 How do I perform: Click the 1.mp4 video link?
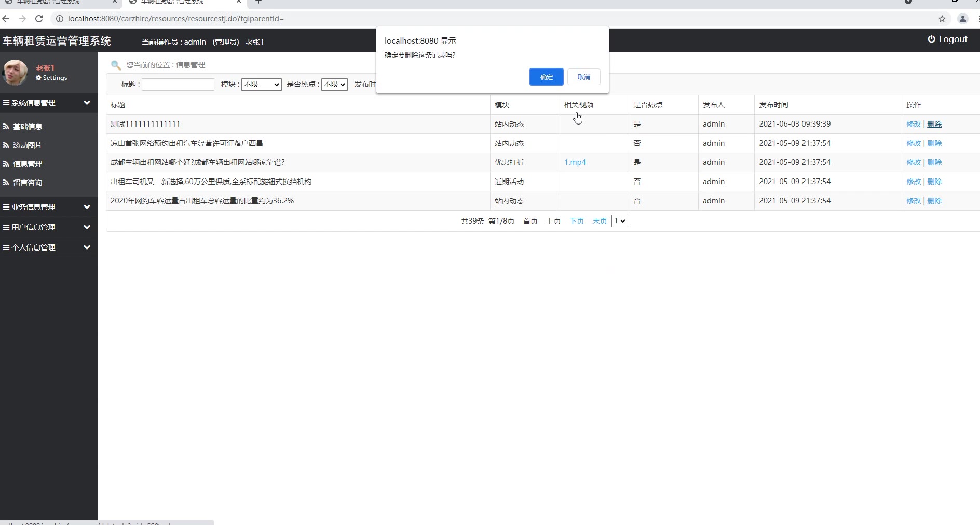pos(575,162)
